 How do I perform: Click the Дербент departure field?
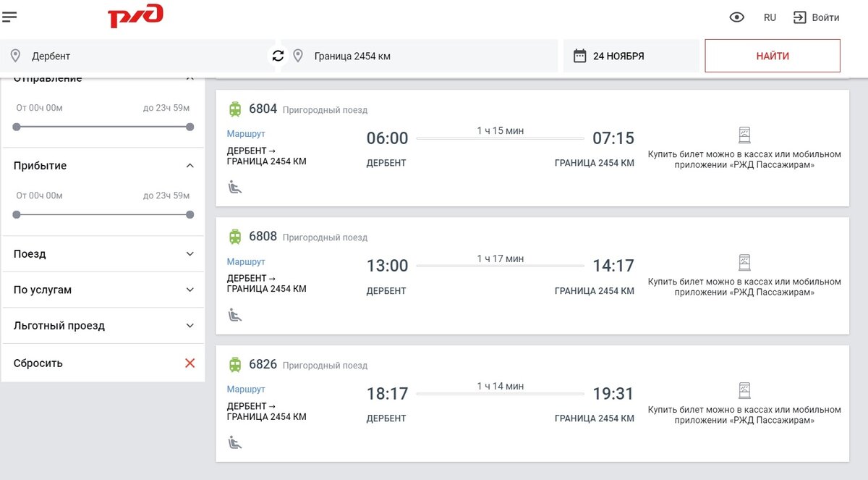[137, 56]
